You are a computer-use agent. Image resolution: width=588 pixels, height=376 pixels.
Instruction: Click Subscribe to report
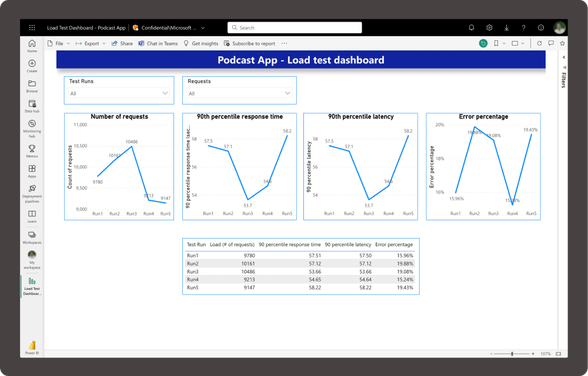point(249,43)
